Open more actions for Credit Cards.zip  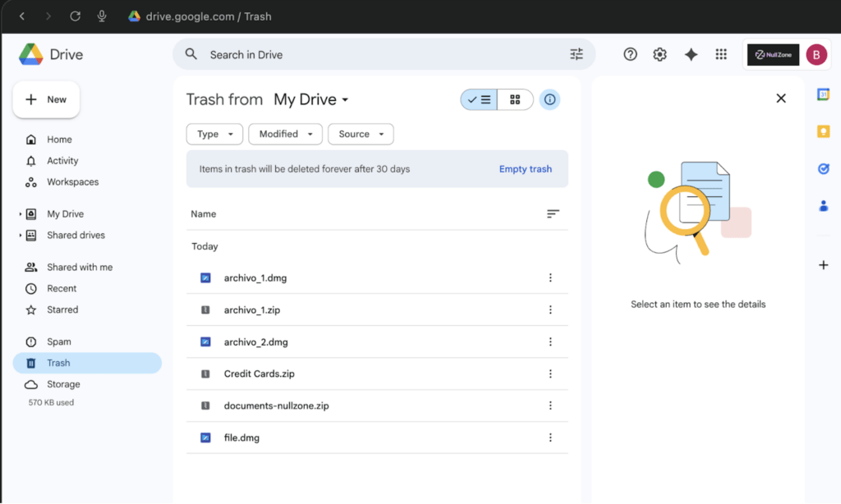(x=550, y=374)
